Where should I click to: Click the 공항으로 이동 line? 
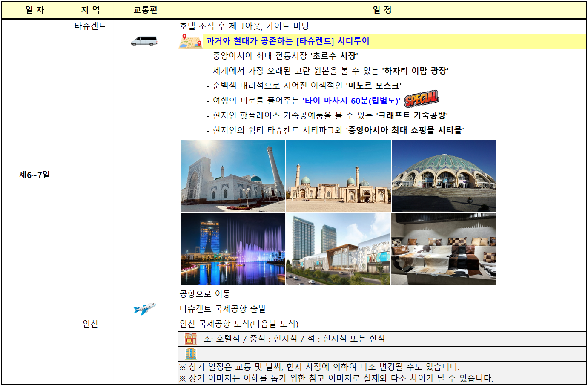coord(205,294)
